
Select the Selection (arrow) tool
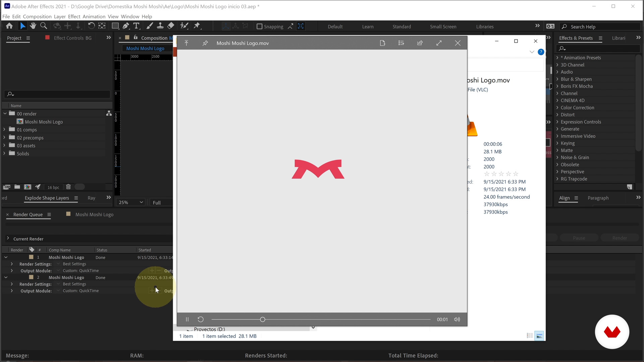[x=22, y=26]
